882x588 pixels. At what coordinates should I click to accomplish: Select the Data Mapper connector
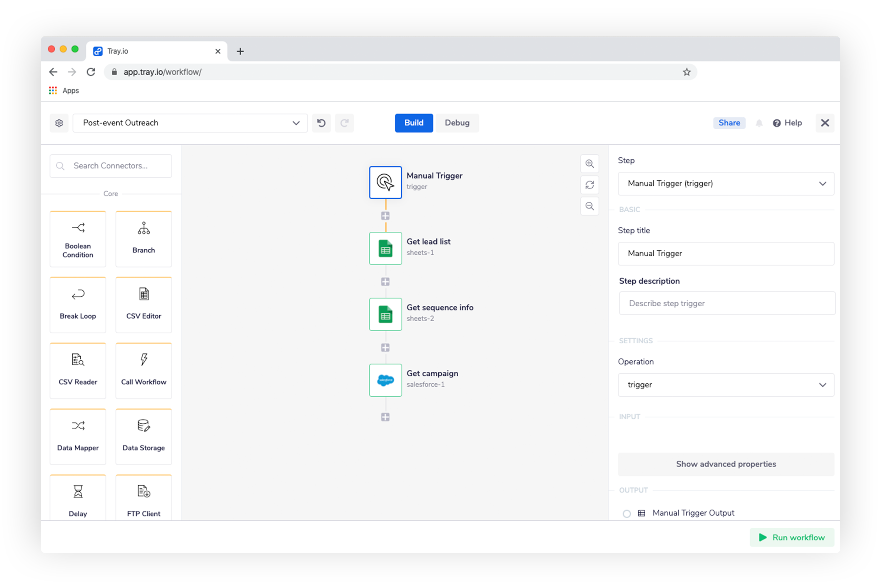78,436
